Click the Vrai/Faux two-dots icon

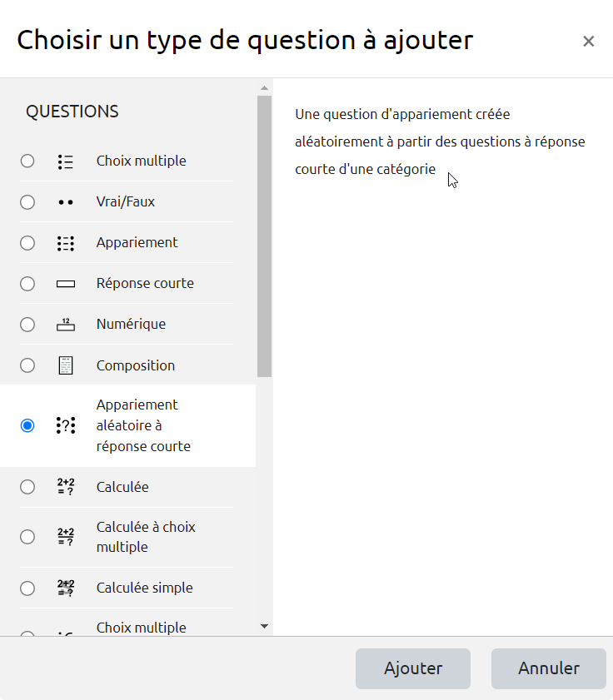tap(66, 202)
